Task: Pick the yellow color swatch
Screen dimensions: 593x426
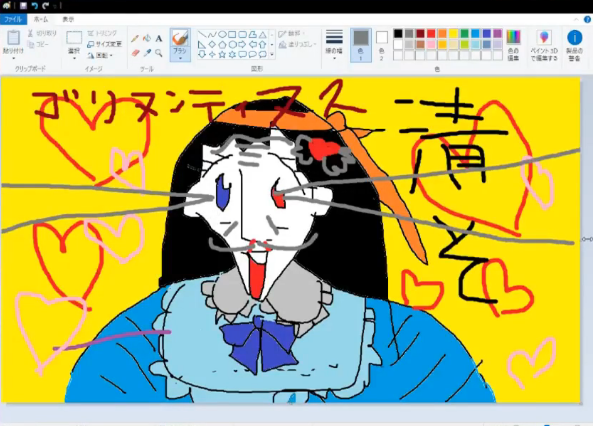Action: pyautogui.click(x=453, y=34)
